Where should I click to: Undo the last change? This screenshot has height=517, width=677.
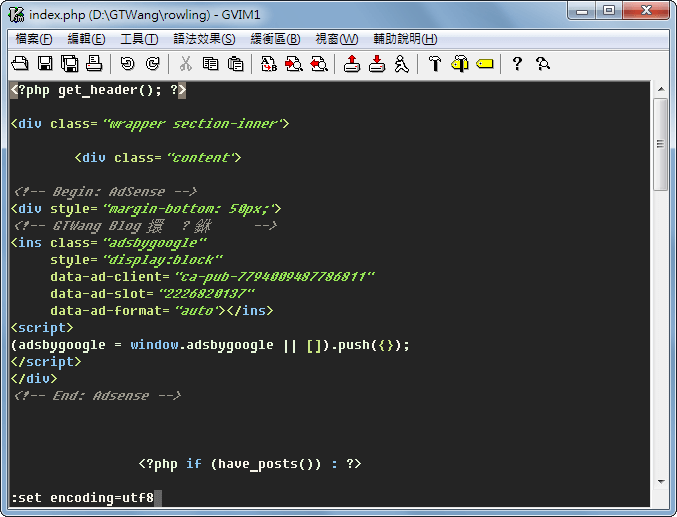pos(127,64)
